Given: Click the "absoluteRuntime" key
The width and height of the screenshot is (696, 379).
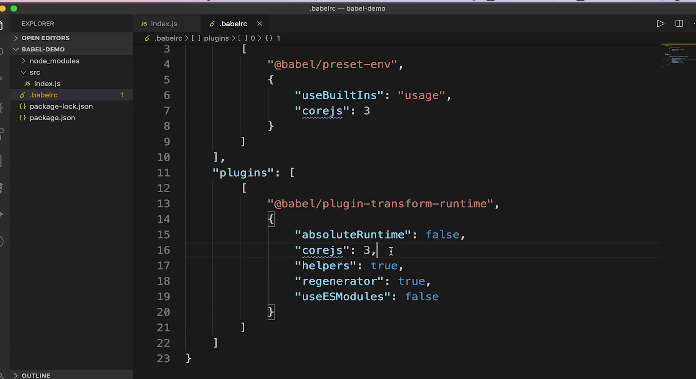Looking at the screenshot, I should click(353, 235).
